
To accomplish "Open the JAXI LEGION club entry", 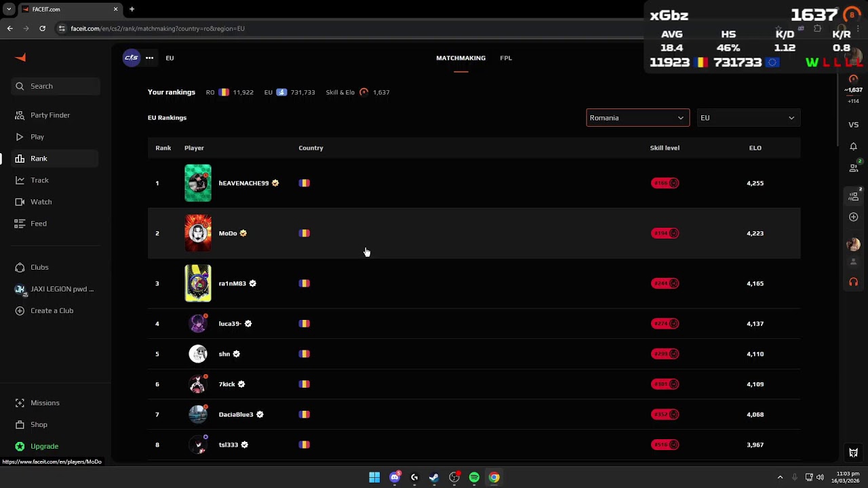I will click(55, 289).
